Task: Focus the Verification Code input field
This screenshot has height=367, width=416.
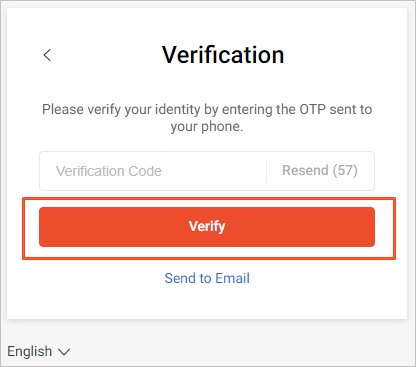Action: 153,171
